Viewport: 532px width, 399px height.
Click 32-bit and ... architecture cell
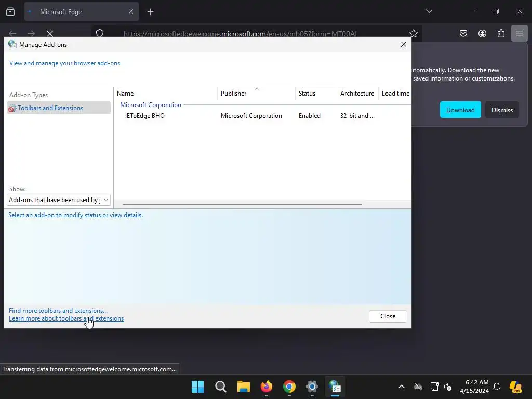coord(357,116)
